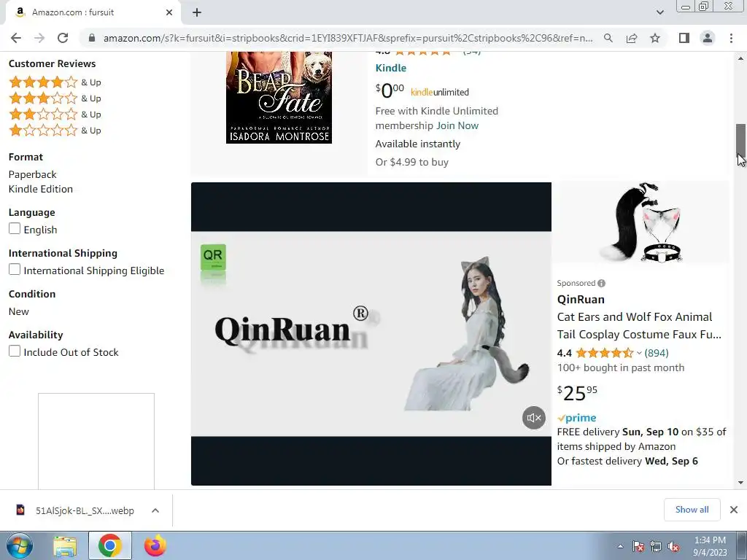
Task: Share this page via share icon
Action: [632, 38]
